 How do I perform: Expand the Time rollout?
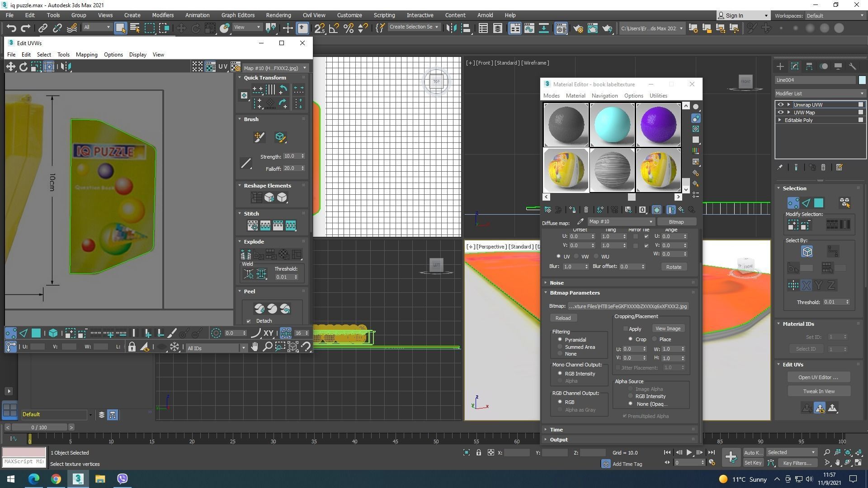[x=620, y=430]
